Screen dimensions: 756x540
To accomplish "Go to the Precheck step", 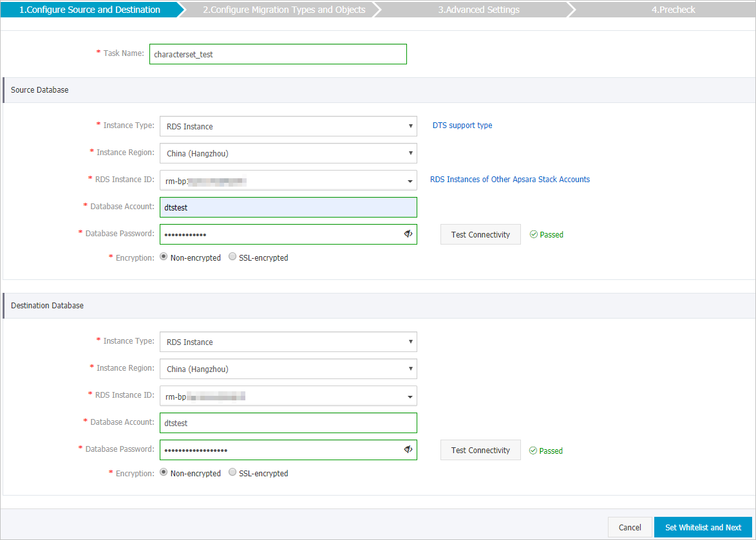I will click(x=673, y=9).
